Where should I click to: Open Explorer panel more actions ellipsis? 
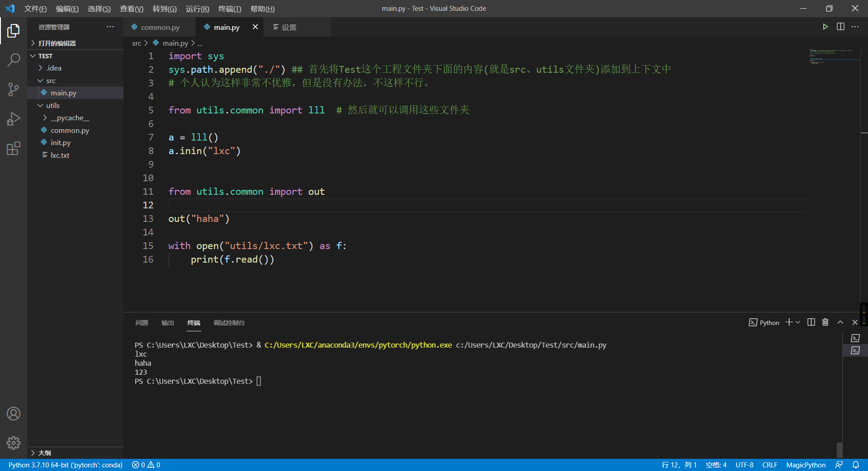110,27
